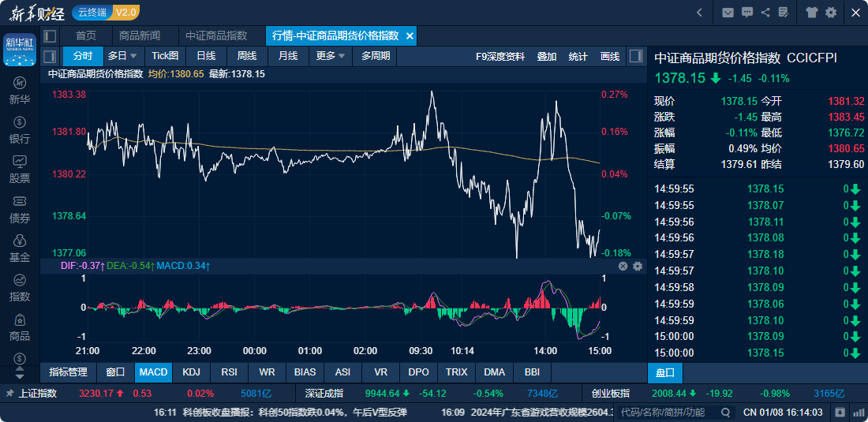This screenshot has width=868, height=422.
Task: Expand the 更多 period dropdown
Action: click(x=331, y=56)
